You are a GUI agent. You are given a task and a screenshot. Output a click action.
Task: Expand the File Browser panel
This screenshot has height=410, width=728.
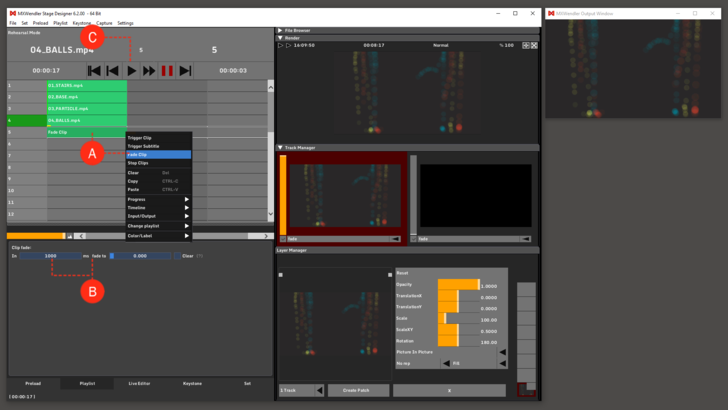point(280,30)
